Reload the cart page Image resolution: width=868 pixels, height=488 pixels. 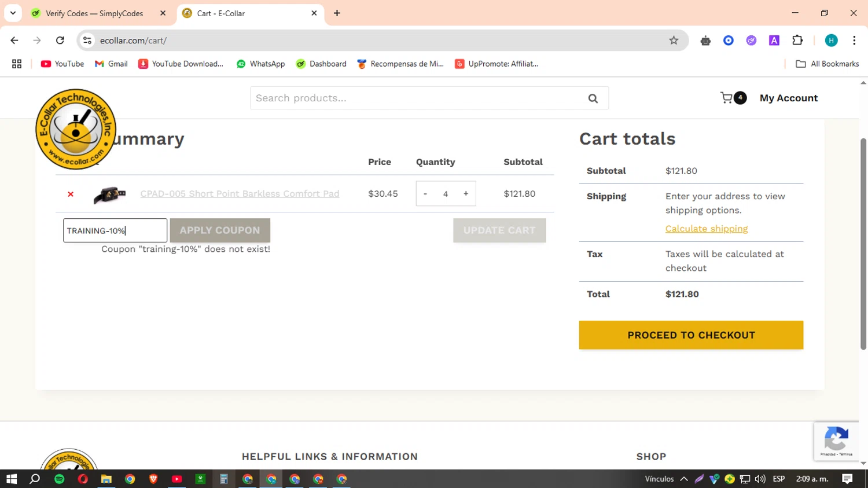coord(60,41)
